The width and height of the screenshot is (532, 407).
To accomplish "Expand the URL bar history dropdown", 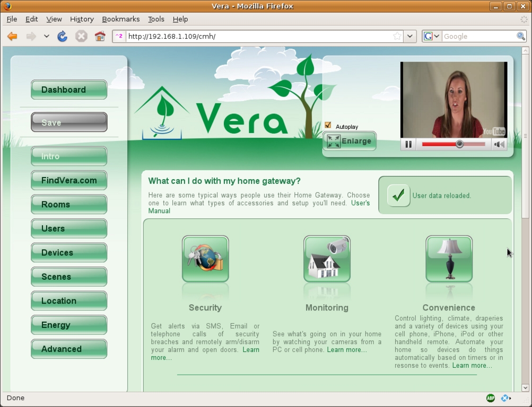I will tap(410, 37).
